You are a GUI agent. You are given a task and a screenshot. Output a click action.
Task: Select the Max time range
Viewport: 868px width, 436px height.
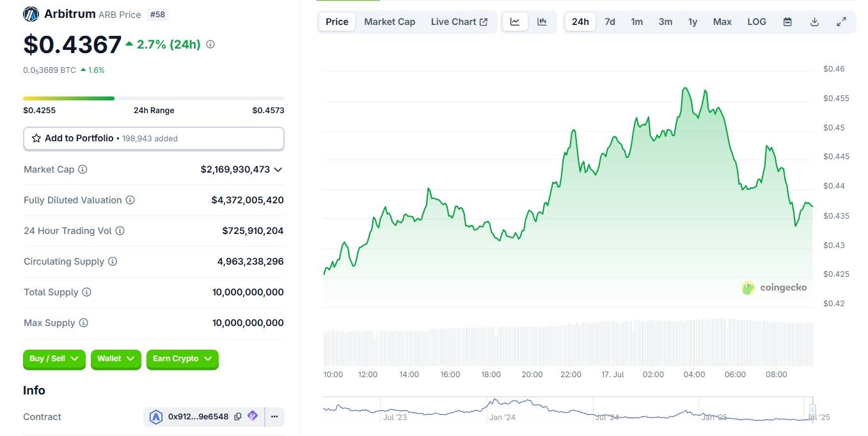point(722,22)
